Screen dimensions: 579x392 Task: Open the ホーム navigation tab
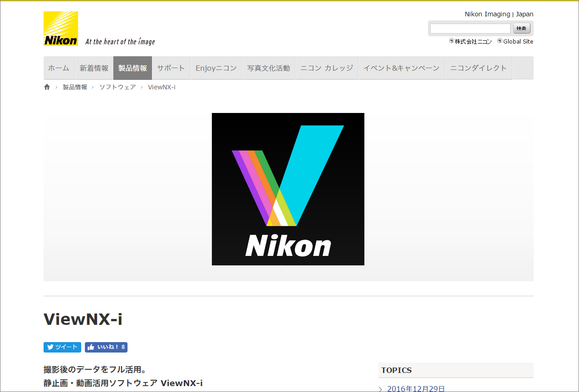click(59, 68)
